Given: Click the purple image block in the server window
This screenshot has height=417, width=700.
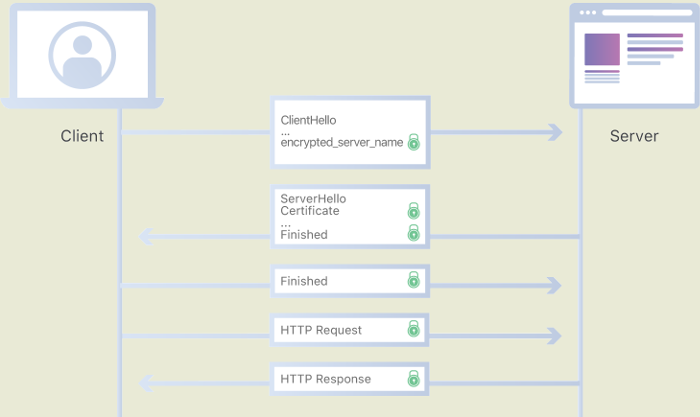Looking at the screenshot, I should pos(602,49).
